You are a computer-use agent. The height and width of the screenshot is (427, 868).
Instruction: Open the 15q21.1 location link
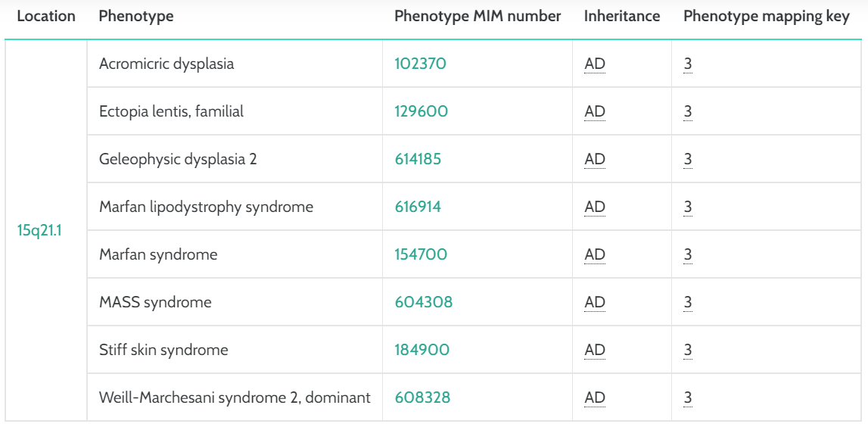(39, 230)
